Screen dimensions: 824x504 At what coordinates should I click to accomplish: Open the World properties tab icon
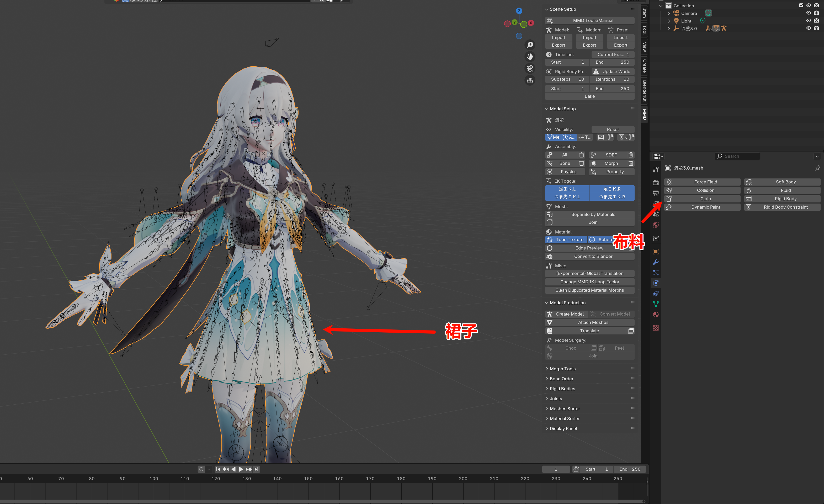[x=656, y=225]
